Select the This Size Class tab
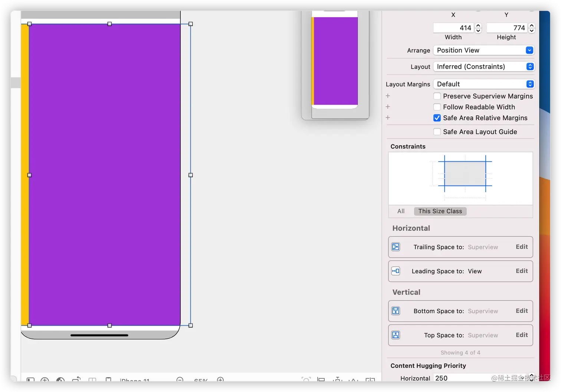The width and height of the screenshot is (561, 392). (x=440, y=211)
